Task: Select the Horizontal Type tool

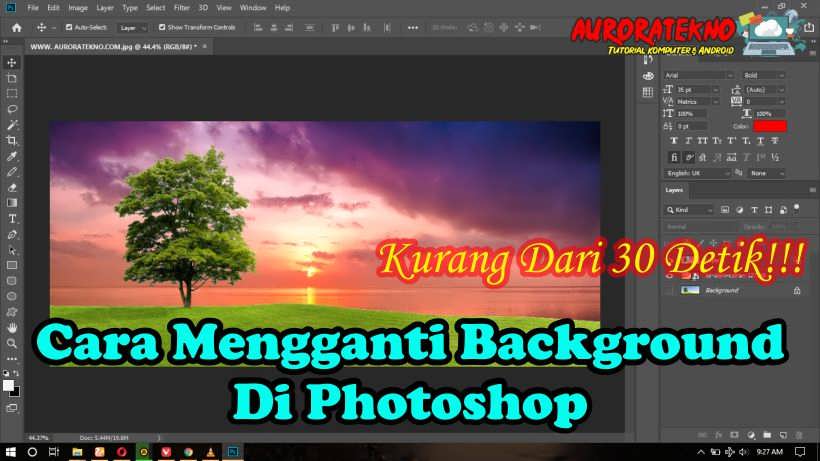Action: coord(12,218)
